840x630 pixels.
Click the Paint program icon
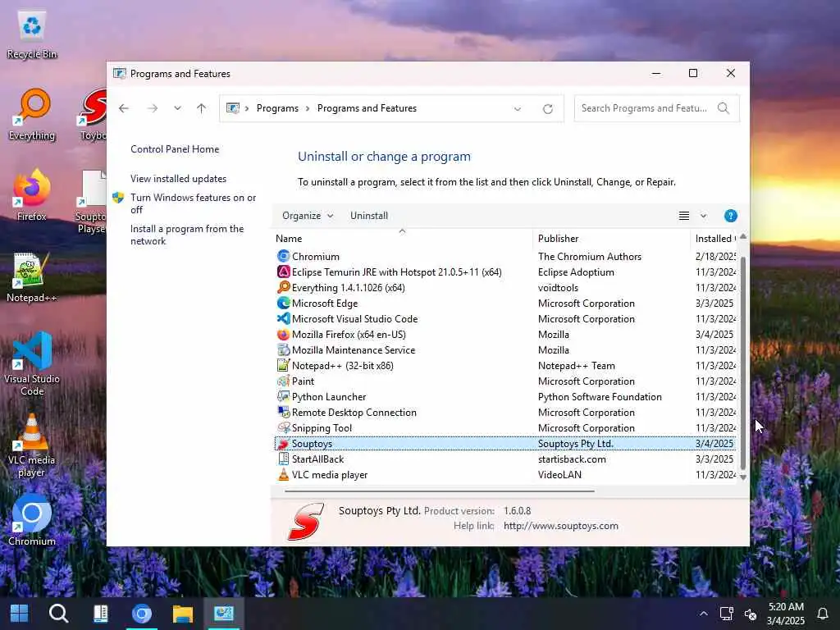pyautogui.click(x=283, y=381)
